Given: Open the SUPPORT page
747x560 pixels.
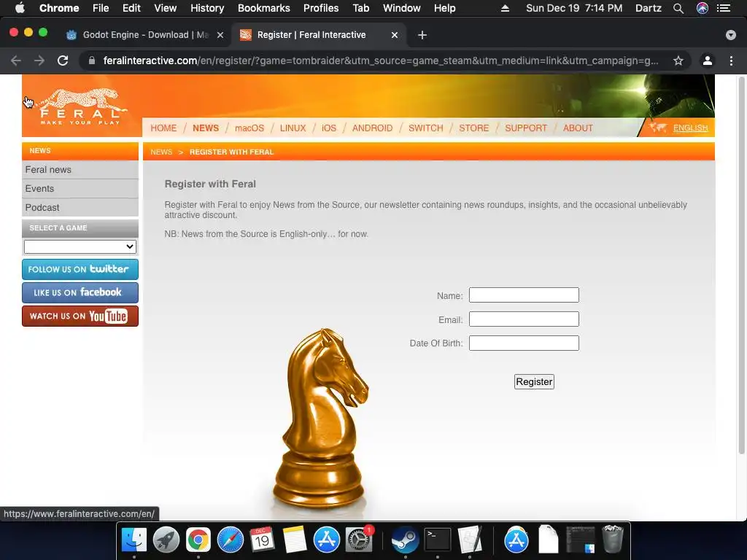Looking at the screenshot, I should (526, 128).
